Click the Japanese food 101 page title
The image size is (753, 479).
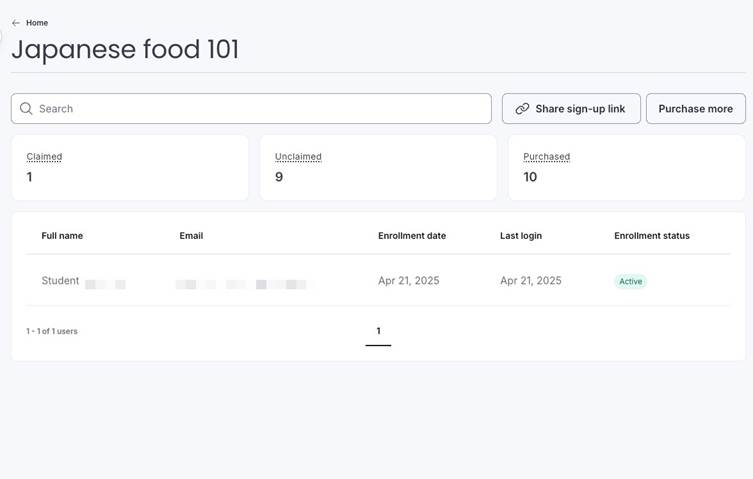click(x=125, y=49)
